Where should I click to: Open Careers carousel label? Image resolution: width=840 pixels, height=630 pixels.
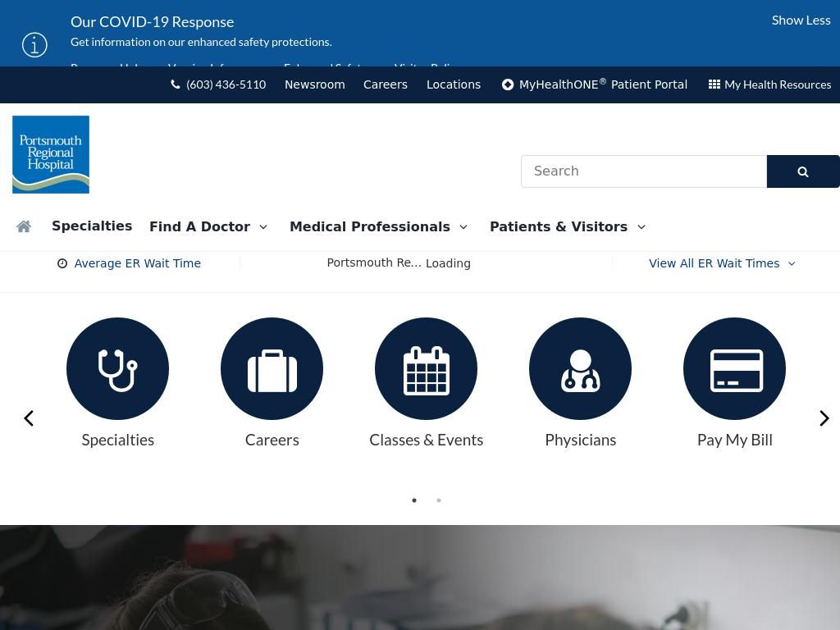click(x=272, y=440)
